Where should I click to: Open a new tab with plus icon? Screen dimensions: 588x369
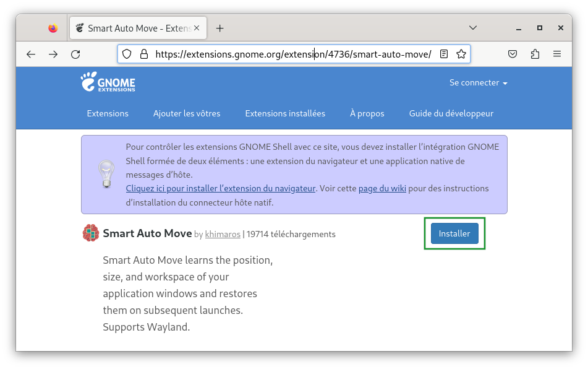pyautogui.click(x=220, y=28)
